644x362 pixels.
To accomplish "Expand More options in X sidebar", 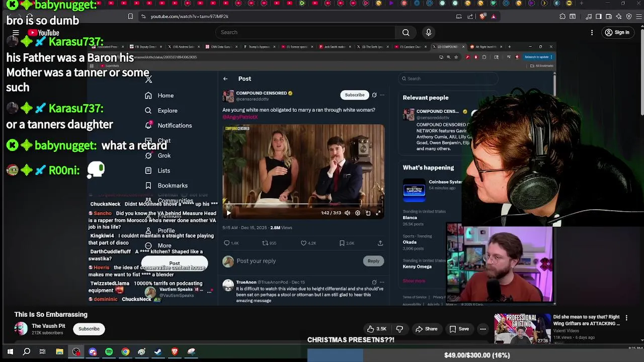I will (x=158, y=246).
